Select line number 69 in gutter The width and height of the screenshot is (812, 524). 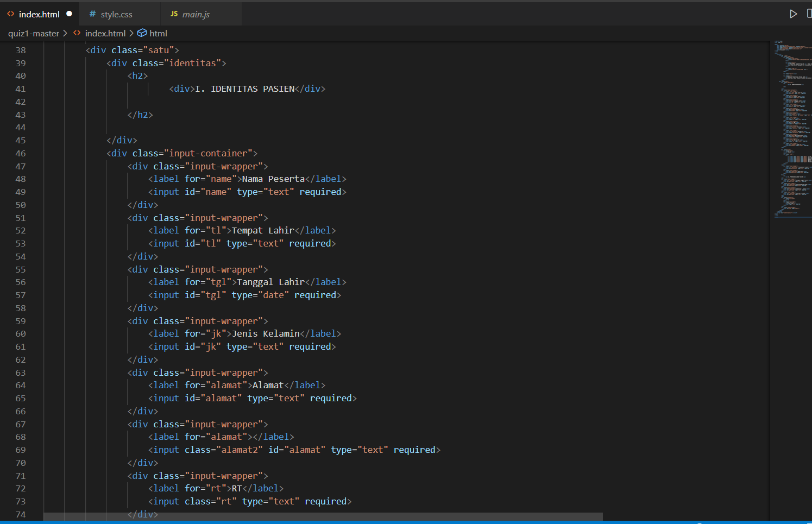21,450
